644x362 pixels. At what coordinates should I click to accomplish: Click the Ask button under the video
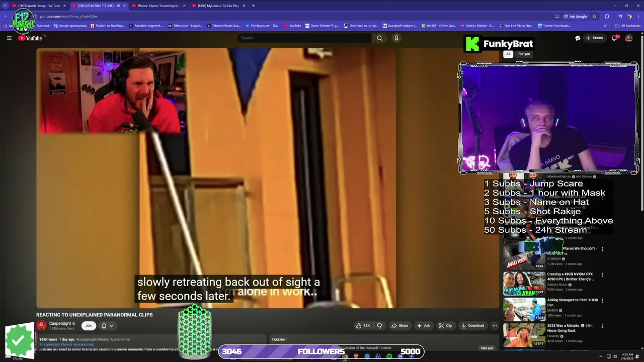click(423, 326)
